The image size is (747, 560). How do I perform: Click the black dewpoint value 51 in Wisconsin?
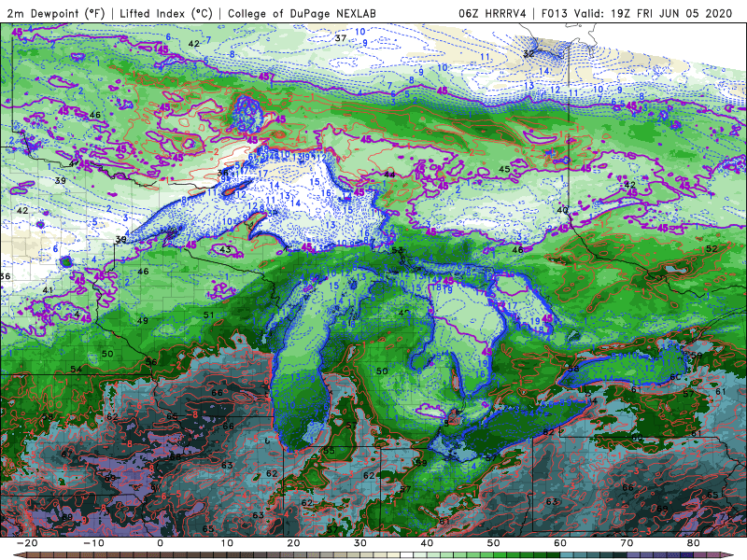(x=208, y=315)
